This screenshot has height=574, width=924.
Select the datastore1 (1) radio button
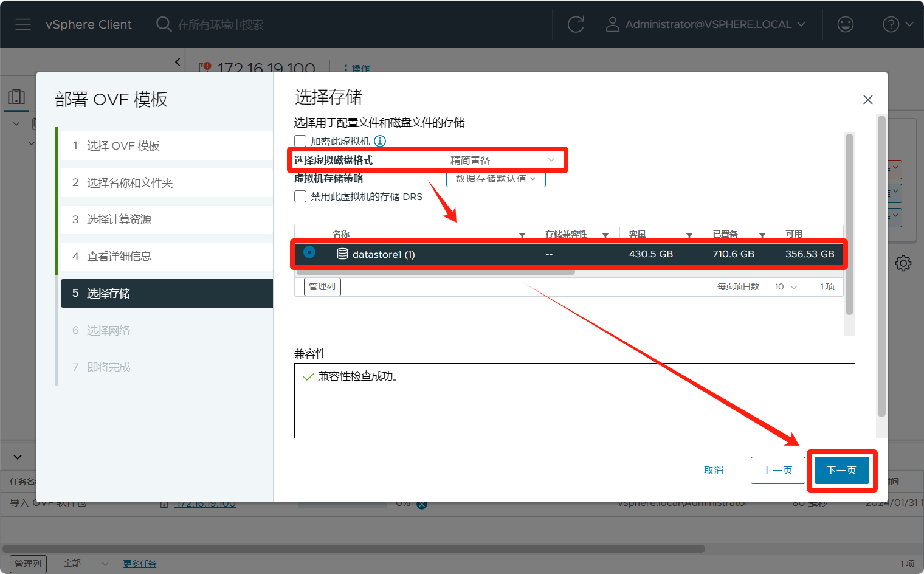click(x=309, y=252)
